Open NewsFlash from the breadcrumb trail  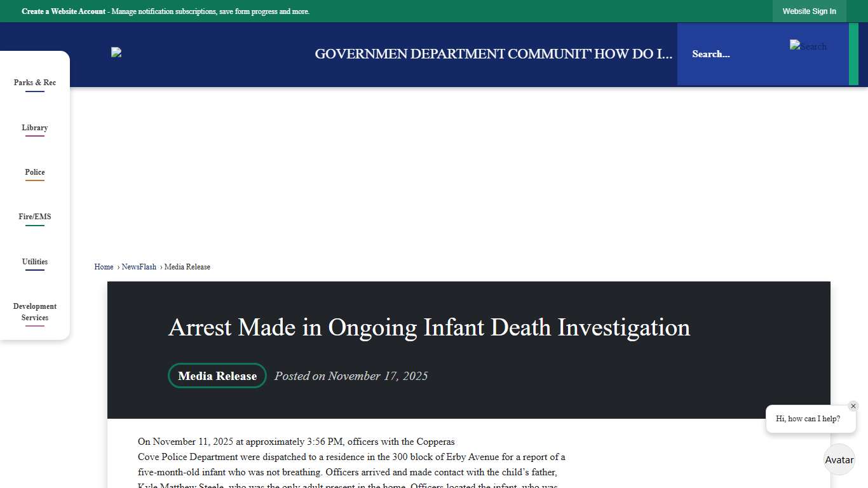point(139,266)
